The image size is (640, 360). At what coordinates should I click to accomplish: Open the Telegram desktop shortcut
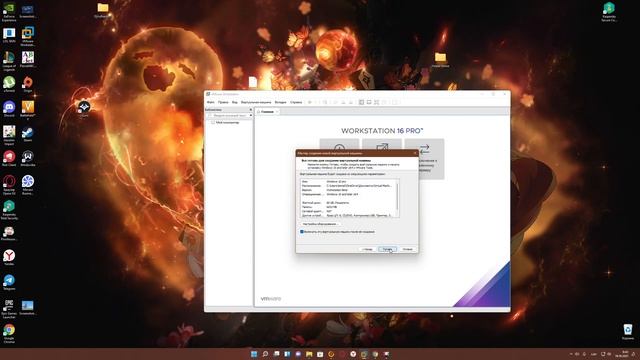(x=9, y=282)
